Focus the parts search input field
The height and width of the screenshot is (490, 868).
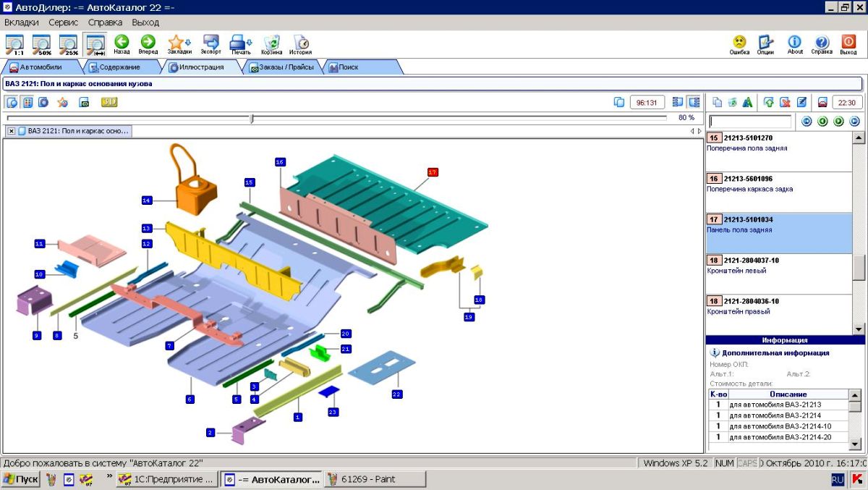point(750,121)
